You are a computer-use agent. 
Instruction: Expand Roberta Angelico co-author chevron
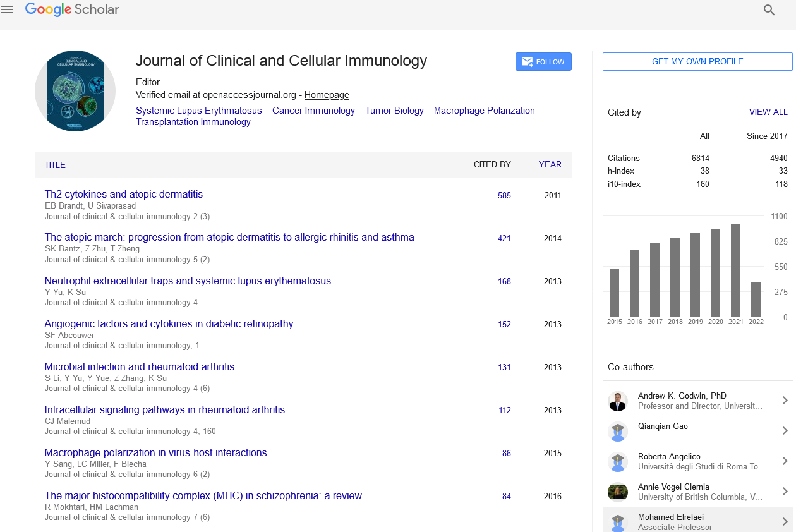785,461
